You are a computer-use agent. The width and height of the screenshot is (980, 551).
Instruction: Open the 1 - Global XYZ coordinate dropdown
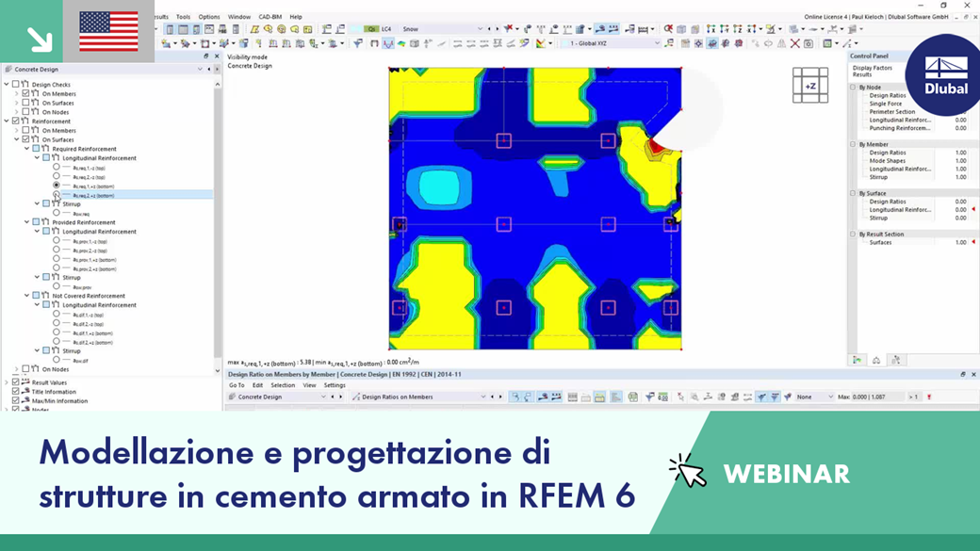(x=656, y=43)
